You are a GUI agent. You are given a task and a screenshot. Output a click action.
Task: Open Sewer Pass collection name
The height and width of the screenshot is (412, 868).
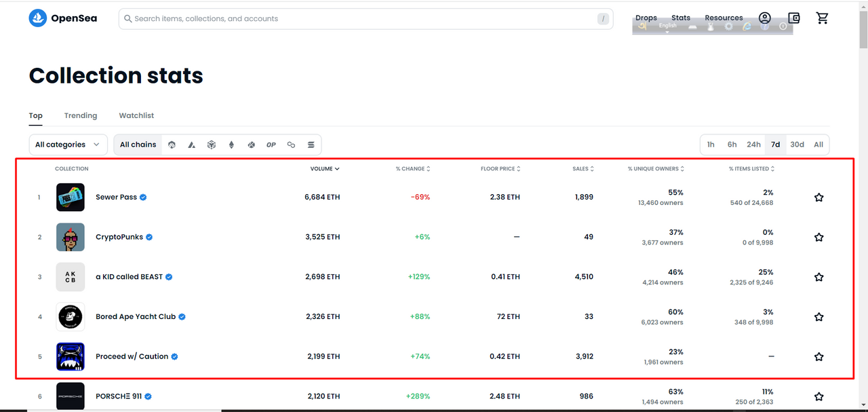click(x=116, y=198)
